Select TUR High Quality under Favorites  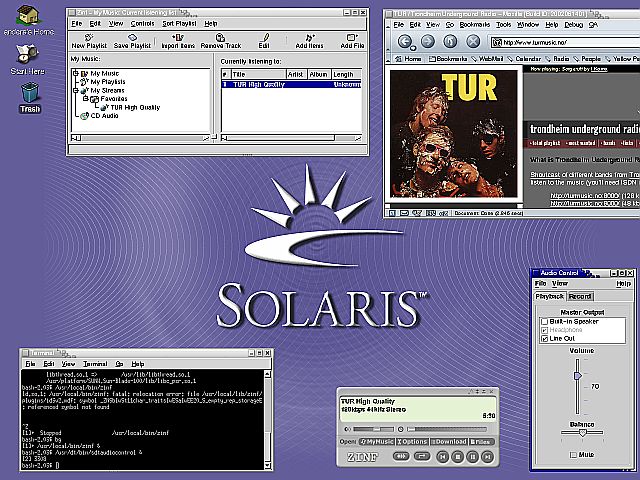[135, 107]
